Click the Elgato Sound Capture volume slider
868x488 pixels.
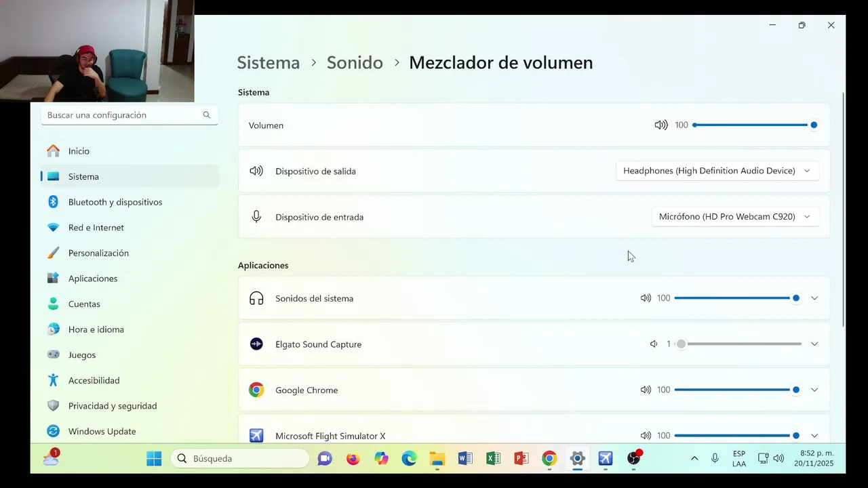pyautogui.click(x=738, y=344)
